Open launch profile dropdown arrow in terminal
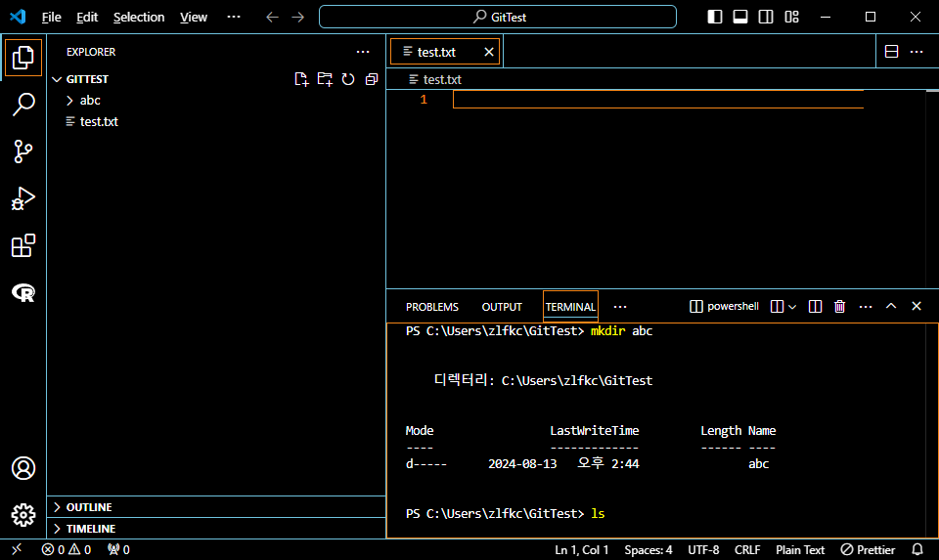Screen dimensions: 939x560 792,307
